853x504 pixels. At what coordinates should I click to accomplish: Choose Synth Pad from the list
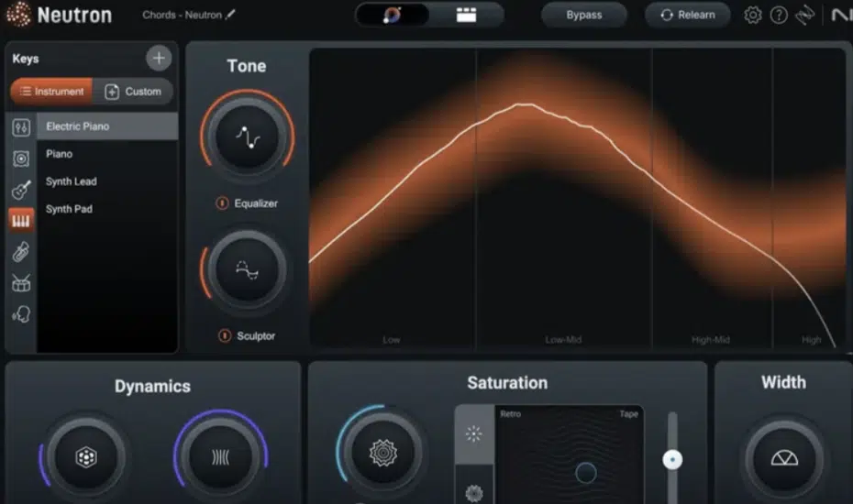[x=107, y=209]
